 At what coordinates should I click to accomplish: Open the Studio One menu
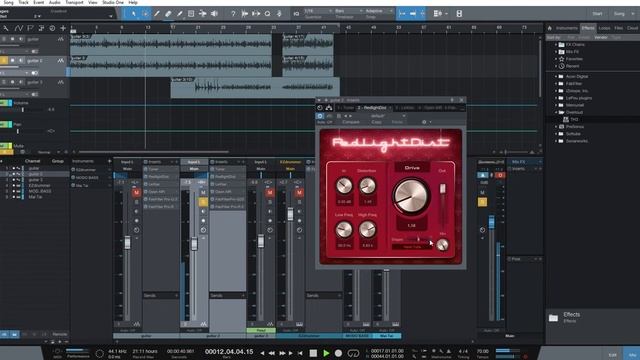[113, 2]
